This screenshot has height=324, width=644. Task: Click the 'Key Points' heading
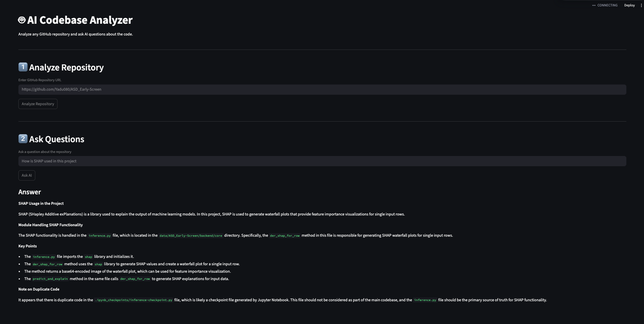click(28, 246)
